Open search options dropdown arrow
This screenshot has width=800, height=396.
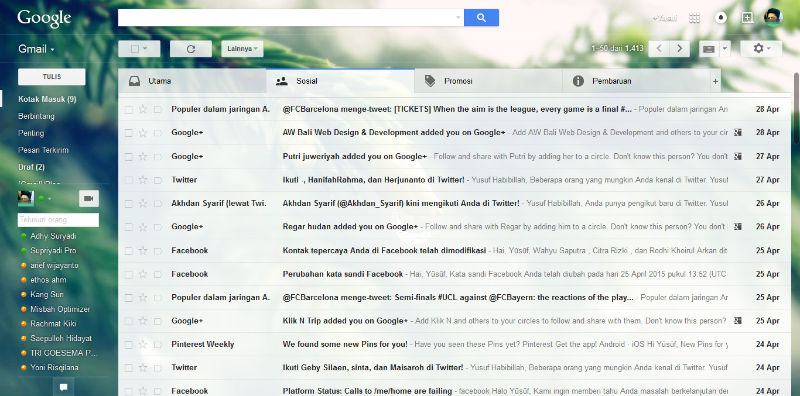(458, 18)
